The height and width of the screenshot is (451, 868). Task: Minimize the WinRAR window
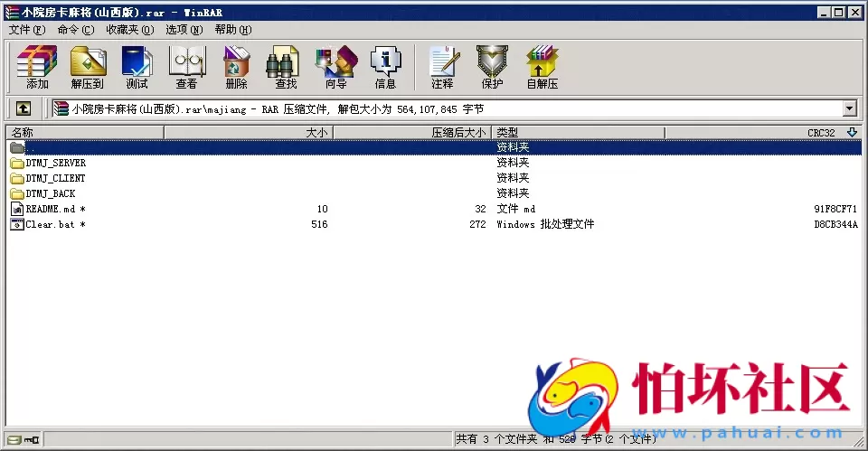pyautogui.click(x=824, y=12)
